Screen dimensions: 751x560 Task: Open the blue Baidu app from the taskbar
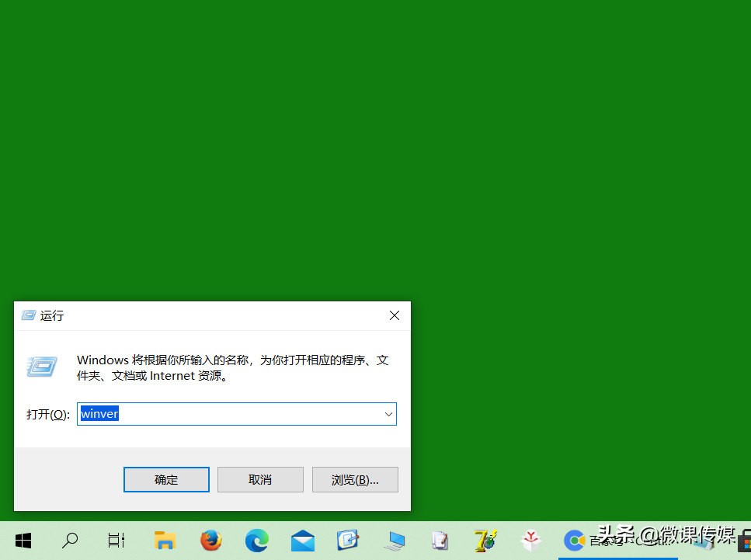(574, 540)
